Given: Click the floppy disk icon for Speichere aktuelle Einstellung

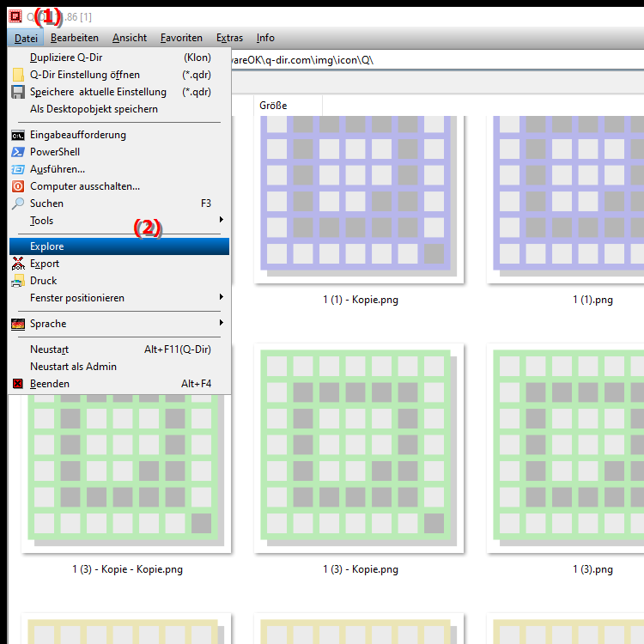Looking at the screenshot, I should (x=18, y=92).
